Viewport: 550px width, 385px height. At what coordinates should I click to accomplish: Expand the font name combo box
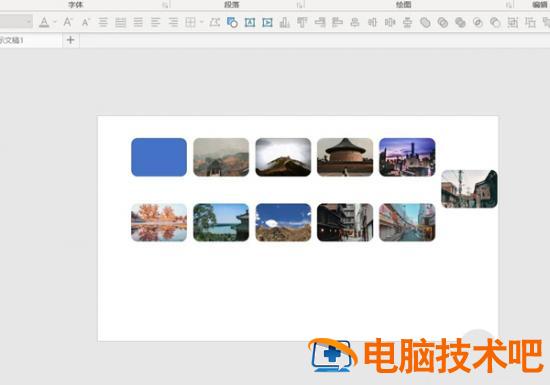pos(28,22)
